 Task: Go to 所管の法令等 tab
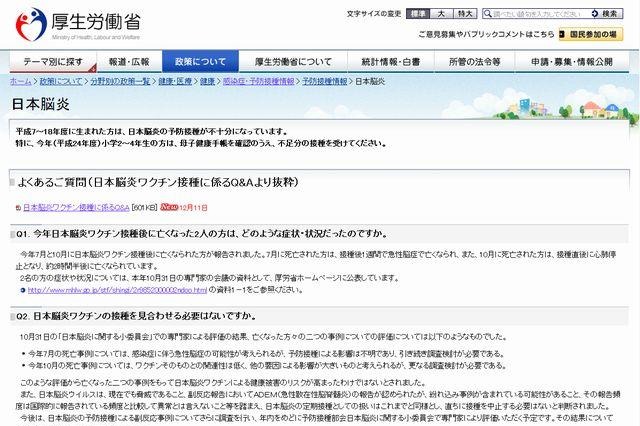point(463,61)
